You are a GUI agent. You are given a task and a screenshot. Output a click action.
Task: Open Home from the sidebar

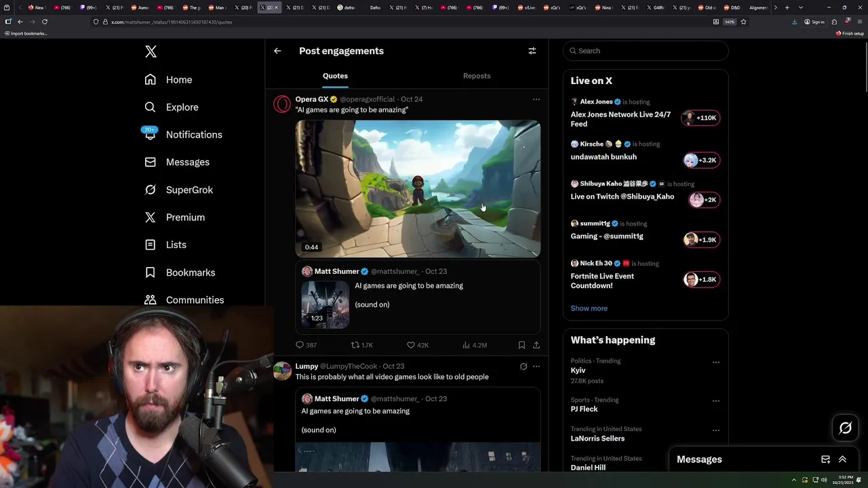[168, 79]
